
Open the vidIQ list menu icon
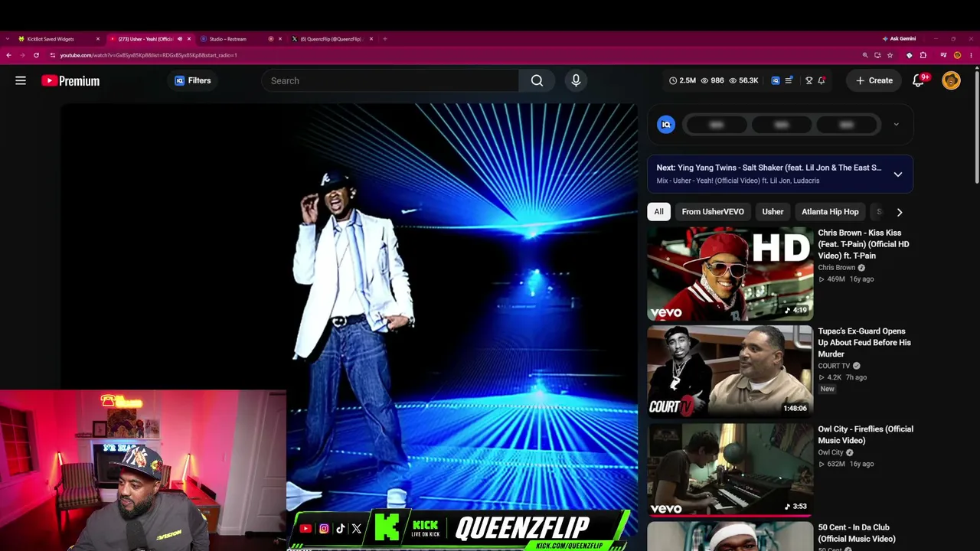tap(789, 80)
